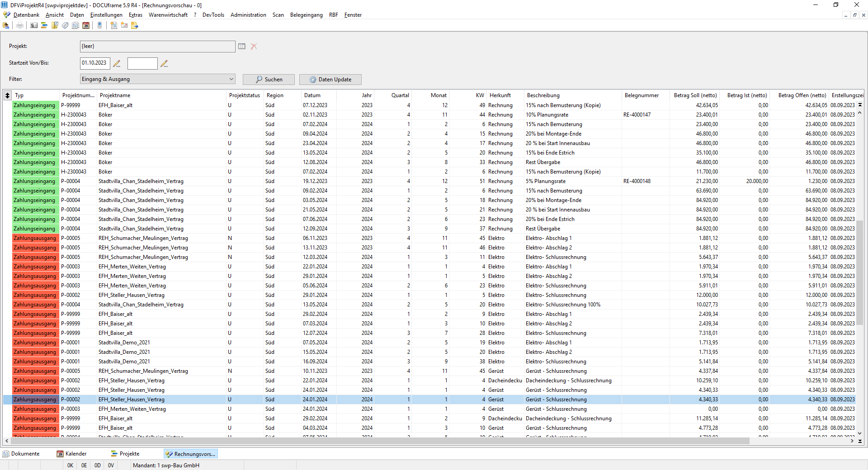Click the Gantt bars project icon
Image resolution: width=868 pixels, height=470 pixels.
tap(44, 26)
